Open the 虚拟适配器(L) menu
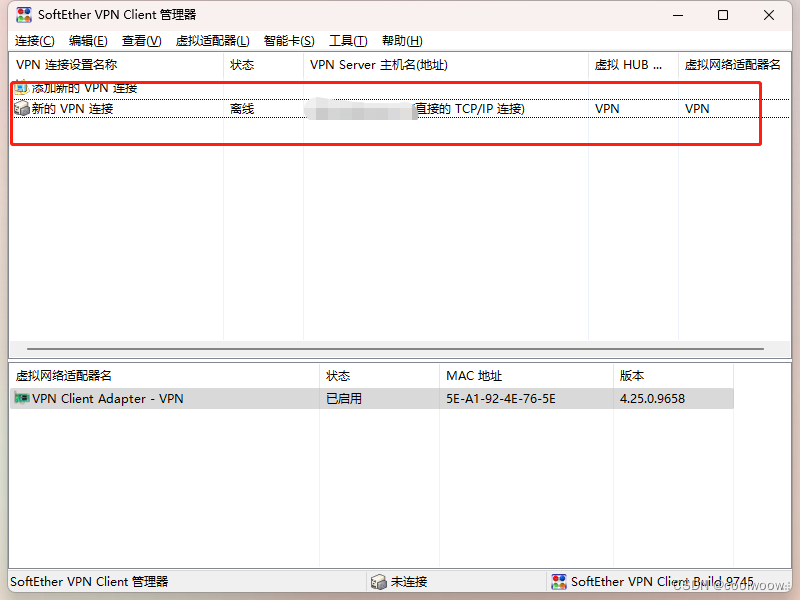The image size is (800, 600). point(212,41)
